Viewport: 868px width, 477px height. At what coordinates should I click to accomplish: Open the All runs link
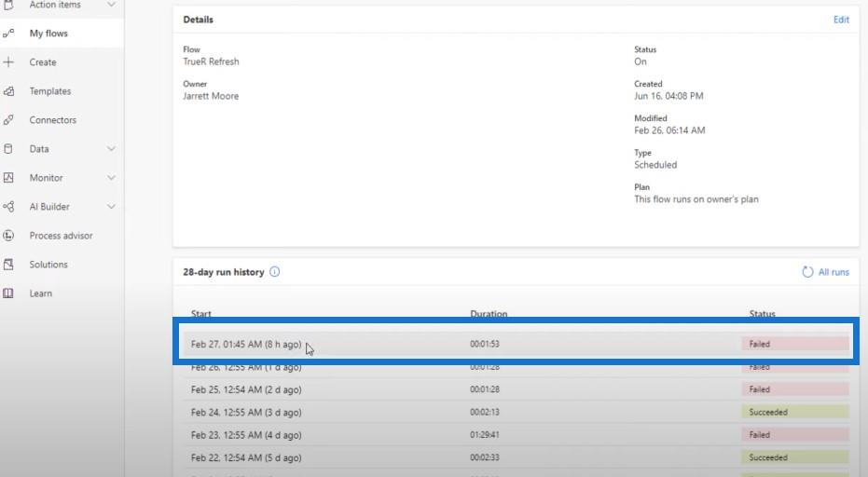(834, 272)
